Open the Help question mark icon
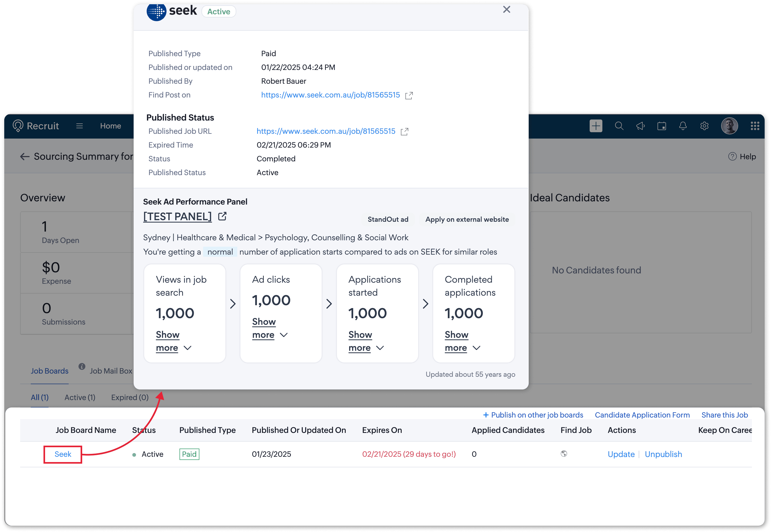Image resolution: width=771 pixels, height=532 pixels. 732,156
